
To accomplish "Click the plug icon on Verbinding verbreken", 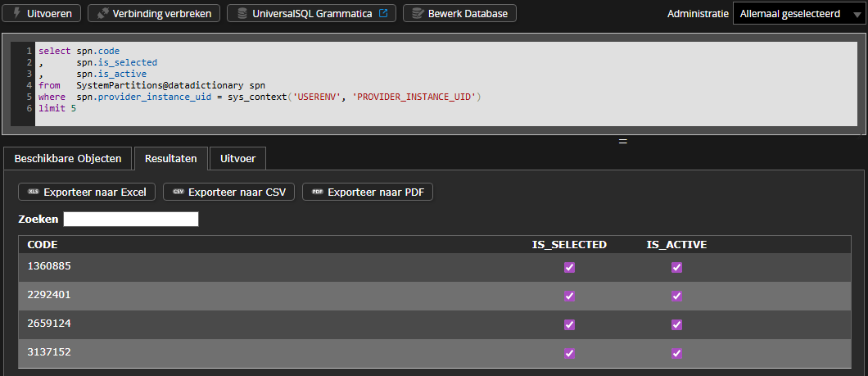I will point(103,14).
